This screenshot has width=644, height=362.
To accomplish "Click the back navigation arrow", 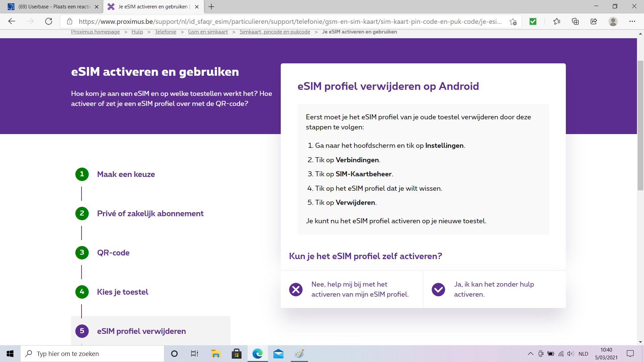I will [12, 21].
